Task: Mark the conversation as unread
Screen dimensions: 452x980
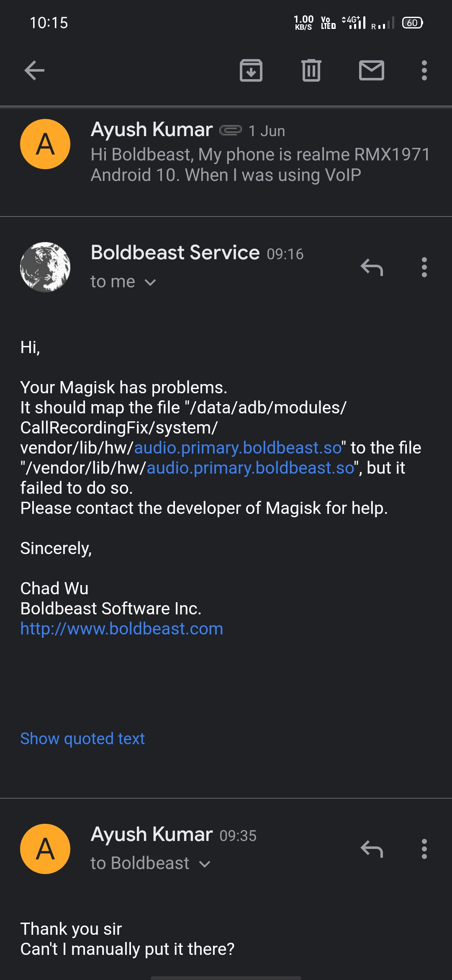Action: [371, 71]
